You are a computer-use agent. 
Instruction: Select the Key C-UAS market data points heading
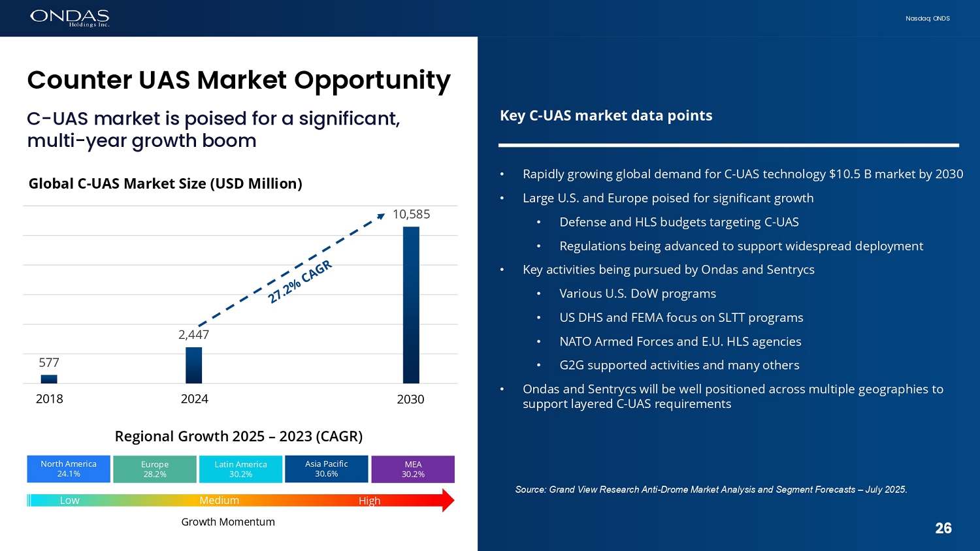[606, 116]
